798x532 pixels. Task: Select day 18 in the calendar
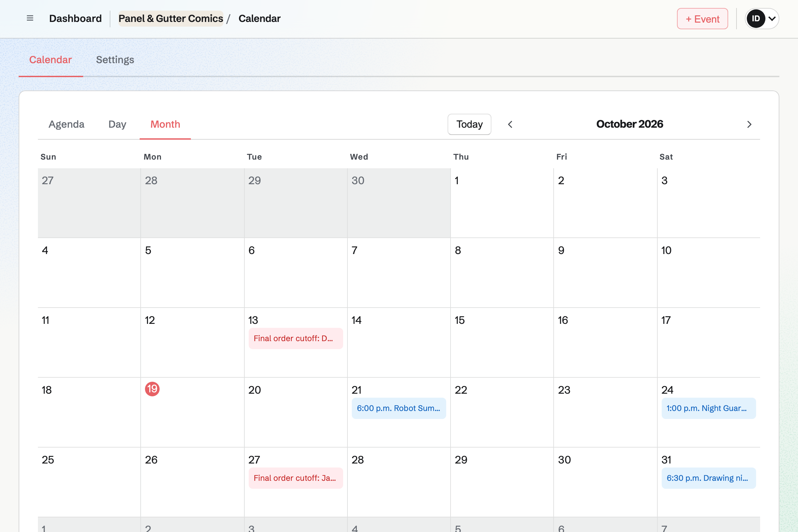pyautogui.click(x=47, y=390)
